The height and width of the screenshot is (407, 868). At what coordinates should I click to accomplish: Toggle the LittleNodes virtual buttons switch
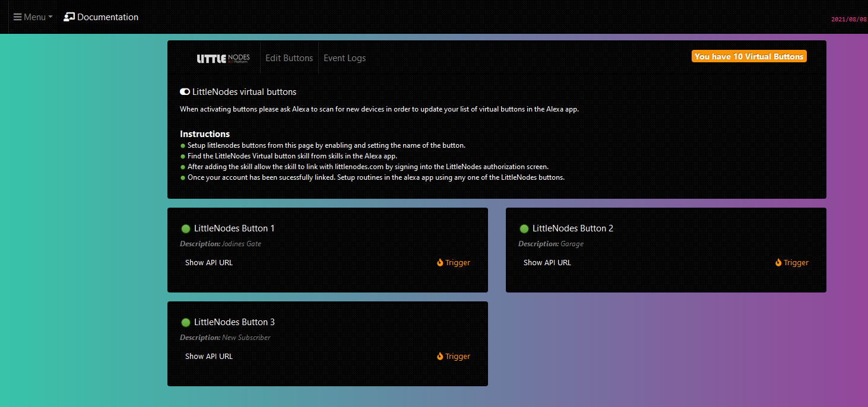pyautogui.click(x=185, y=92)
